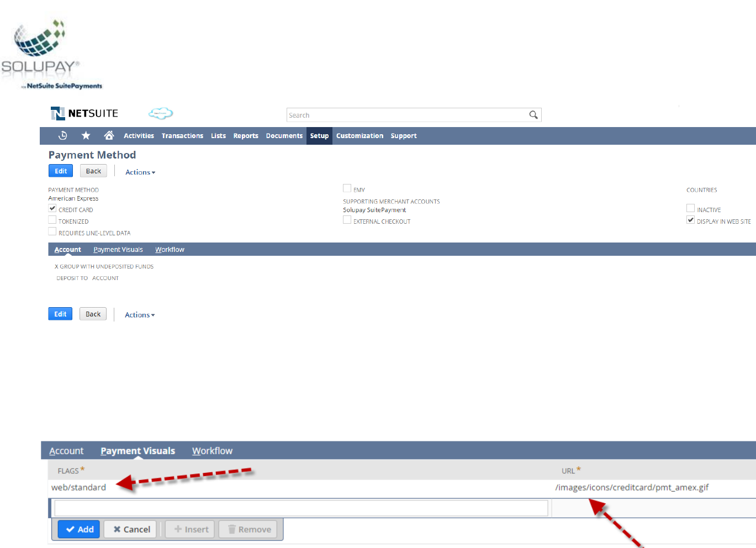The image size is (756, 548).
Task: Select the web/standard flags cell
Action: pyautogui.click(x=78, y=487)
